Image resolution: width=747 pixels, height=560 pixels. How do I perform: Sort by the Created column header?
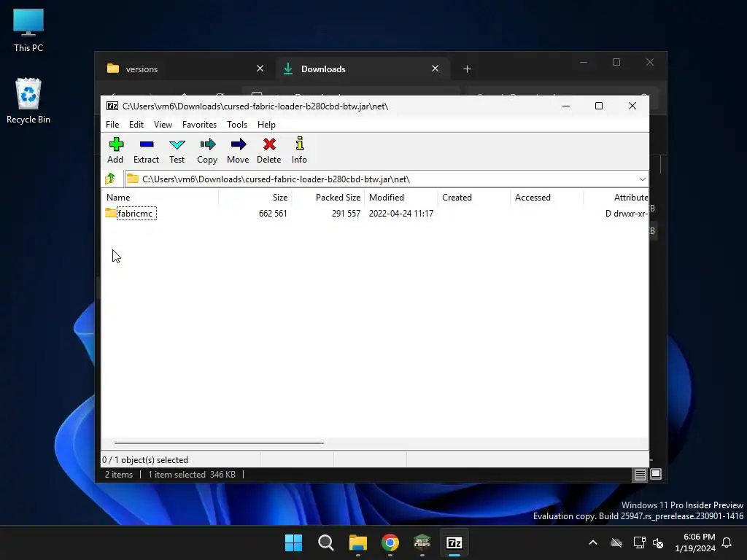tap(474, 197)
